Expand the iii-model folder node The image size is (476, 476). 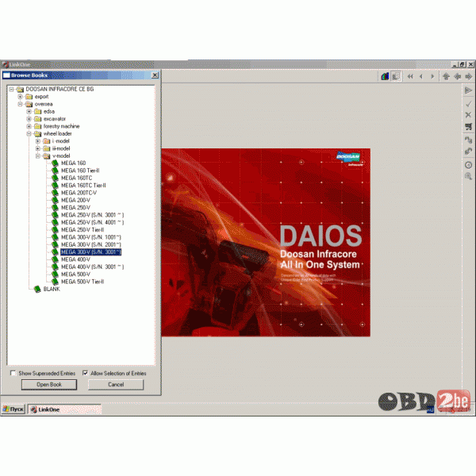(x=37, y=148)
